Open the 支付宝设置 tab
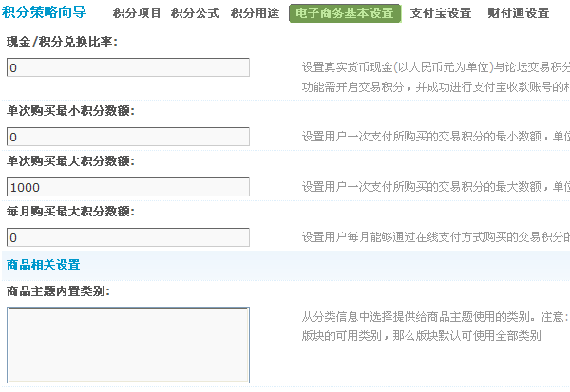 pyautogui.click(x=440, y=13)
